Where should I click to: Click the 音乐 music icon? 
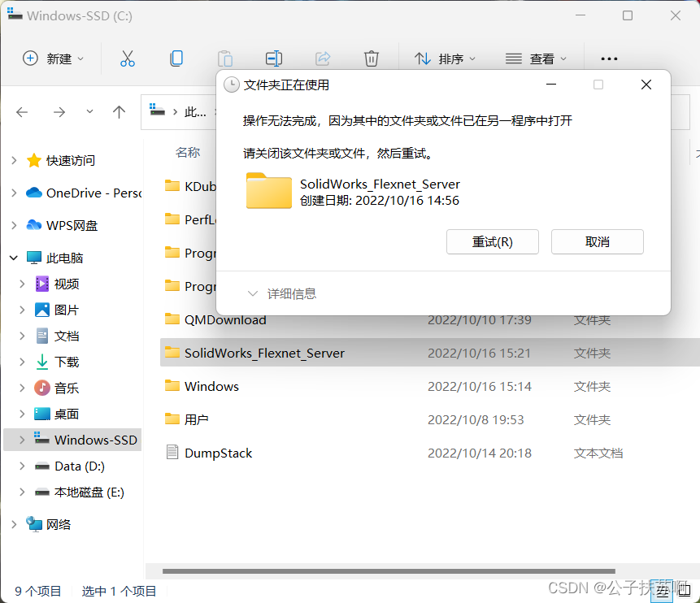coord(42,388)
